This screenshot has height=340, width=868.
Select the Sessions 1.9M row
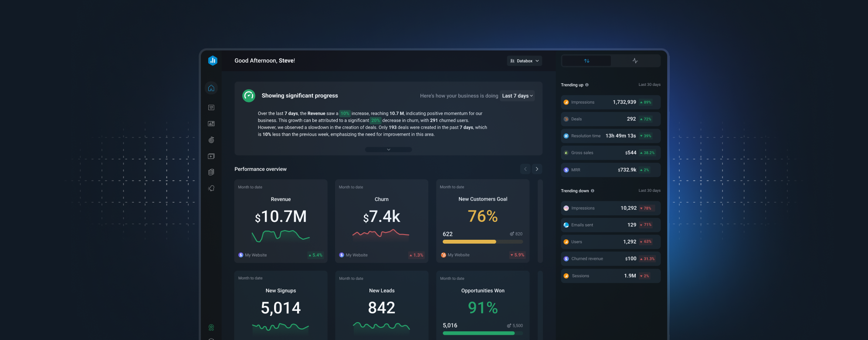pos(610,276)
